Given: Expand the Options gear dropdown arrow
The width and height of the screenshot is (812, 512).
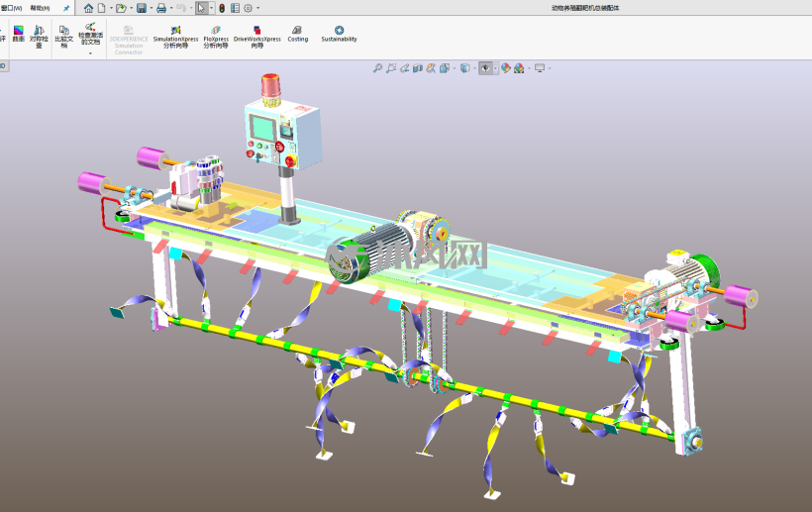Looking at the screenshot, I should pyautogui.click(x=257, y=8).
